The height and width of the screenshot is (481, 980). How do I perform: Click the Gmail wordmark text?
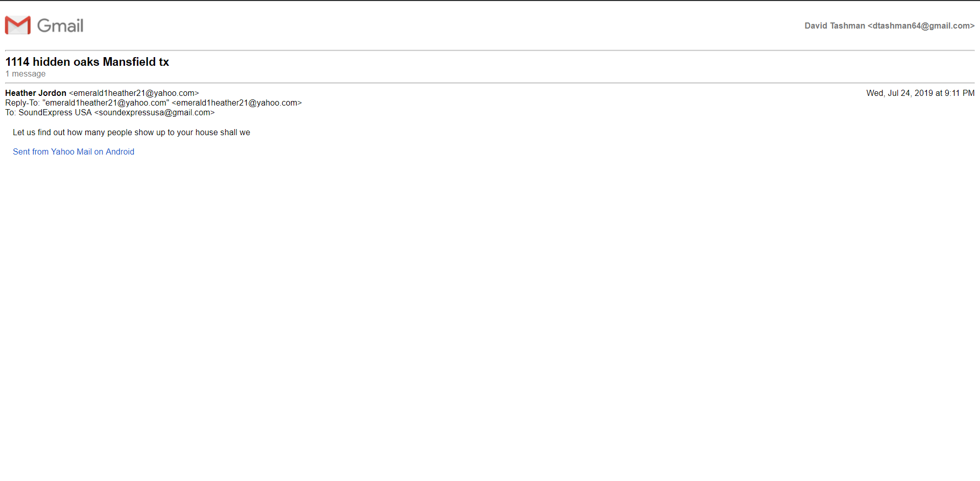pyautogui.click(x=60, y=26)
